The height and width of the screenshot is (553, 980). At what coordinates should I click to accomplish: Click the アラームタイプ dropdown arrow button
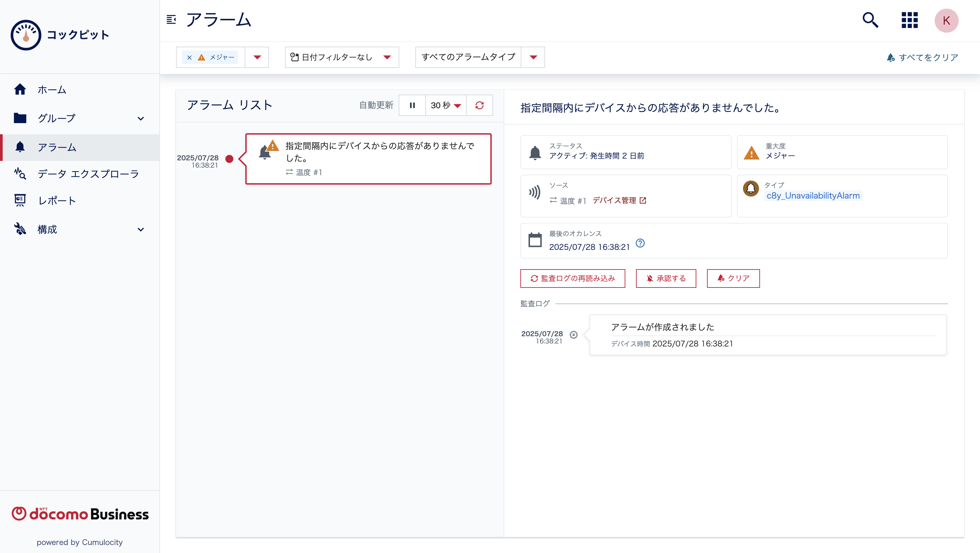click(x=533, y=57)
